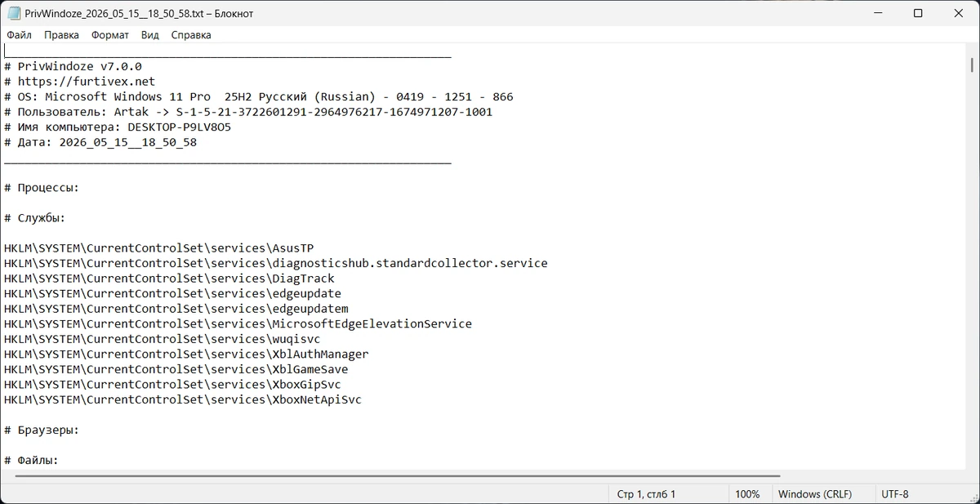Click the services\DiagTrack line

169,279
